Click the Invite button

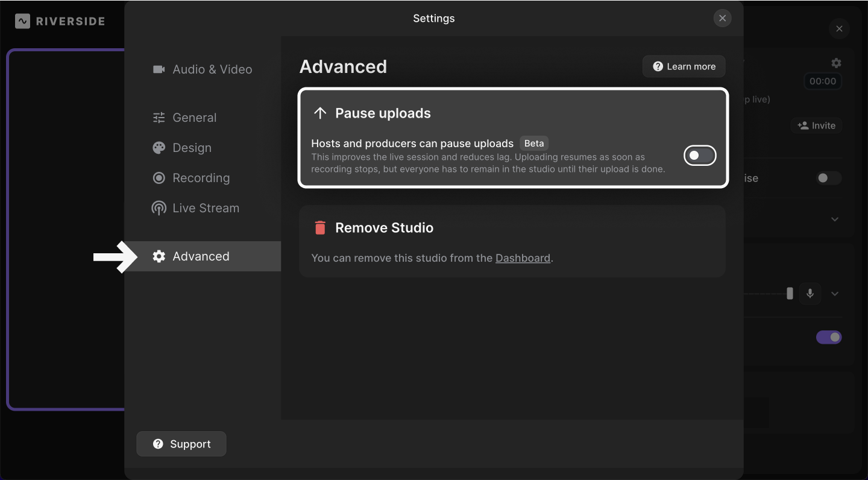pos(817,125)
